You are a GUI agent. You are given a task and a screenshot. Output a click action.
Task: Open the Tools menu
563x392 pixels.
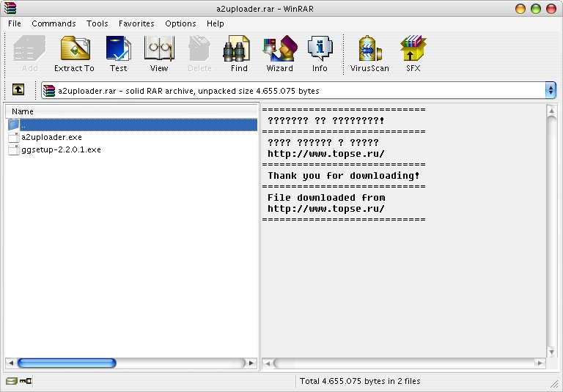click(x=97, y=23)
